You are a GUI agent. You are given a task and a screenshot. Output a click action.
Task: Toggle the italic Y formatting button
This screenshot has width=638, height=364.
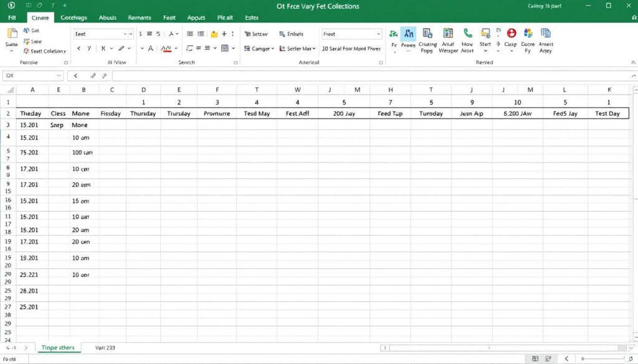89,49
